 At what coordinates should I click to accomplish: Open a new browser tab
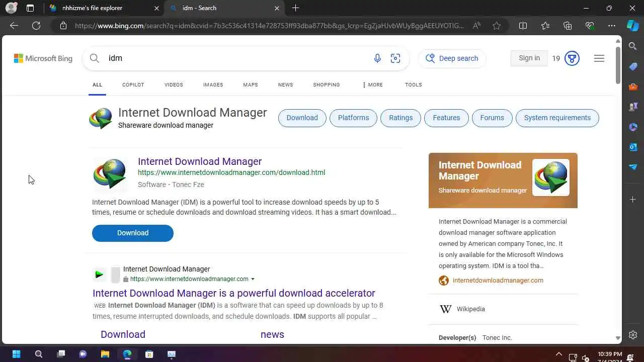[295, 8]
